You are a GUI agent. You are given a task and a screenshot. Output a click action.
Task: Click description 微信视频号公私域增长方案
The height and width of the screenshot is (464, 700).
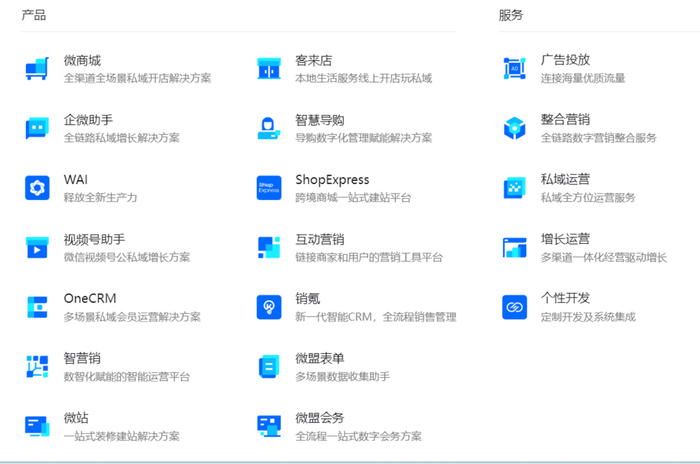click(x=127, y=257)
